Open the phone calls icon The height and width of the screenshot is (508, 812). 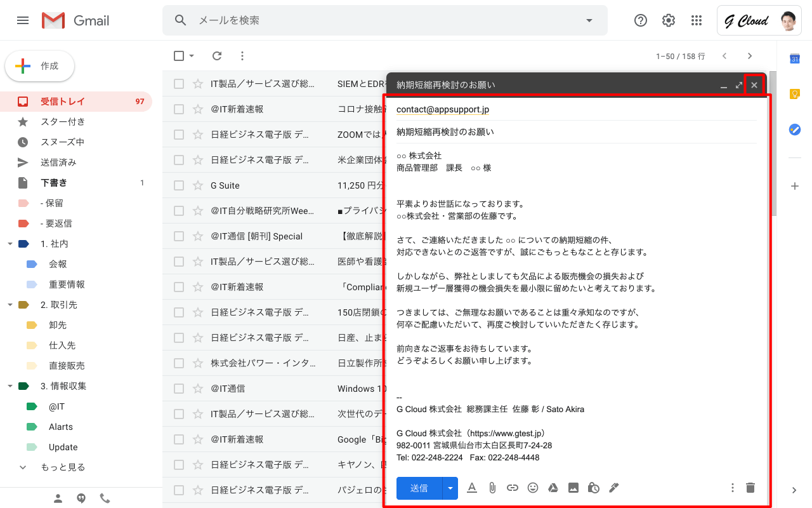(x=105, y=498)
